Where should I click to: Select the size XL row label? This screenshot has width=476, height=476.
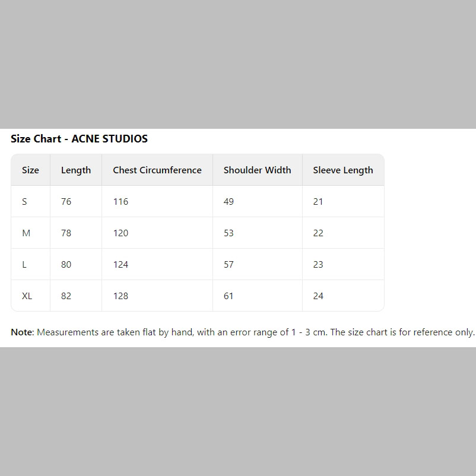click(27, 296)
